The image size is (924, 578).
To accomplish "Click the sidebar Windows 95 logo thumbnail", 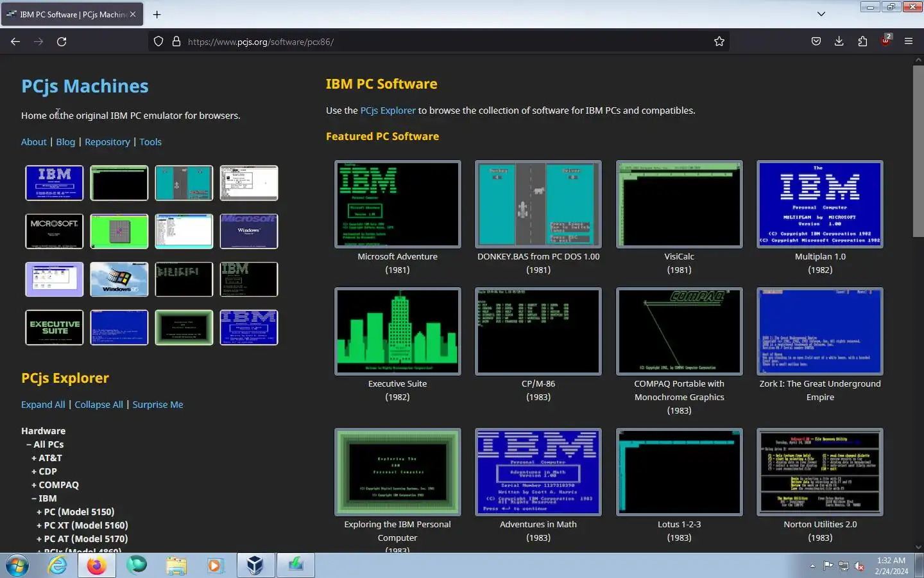I will (x=119, y=279).
